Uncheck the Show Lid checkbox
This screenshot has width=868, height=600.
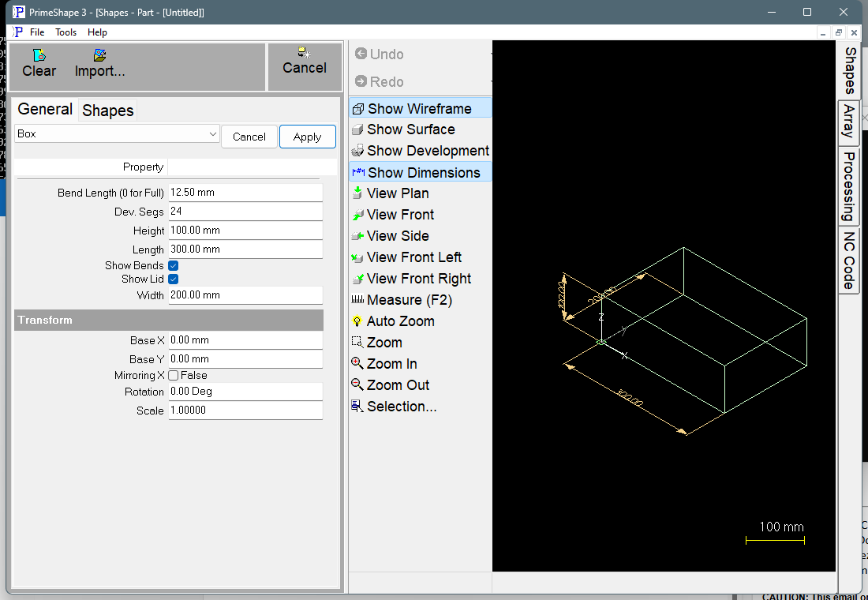click(174, 279)
